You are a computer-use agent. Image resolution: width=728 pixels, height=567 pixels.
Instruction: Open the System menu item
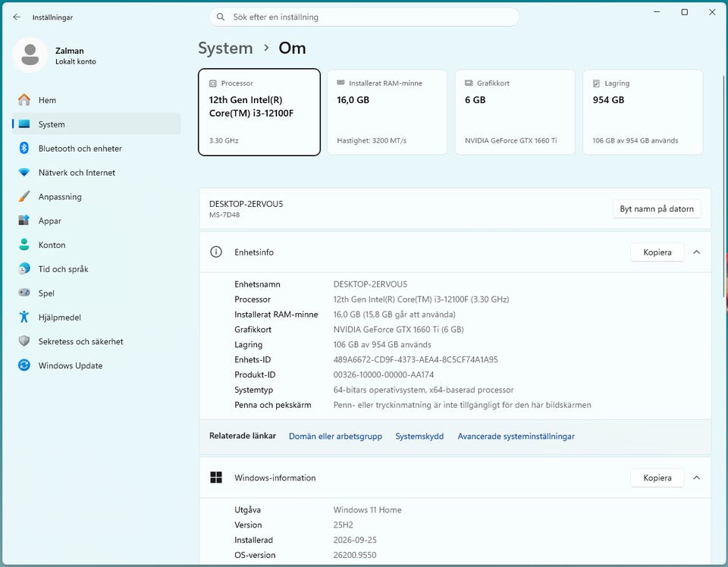(96, 124)
